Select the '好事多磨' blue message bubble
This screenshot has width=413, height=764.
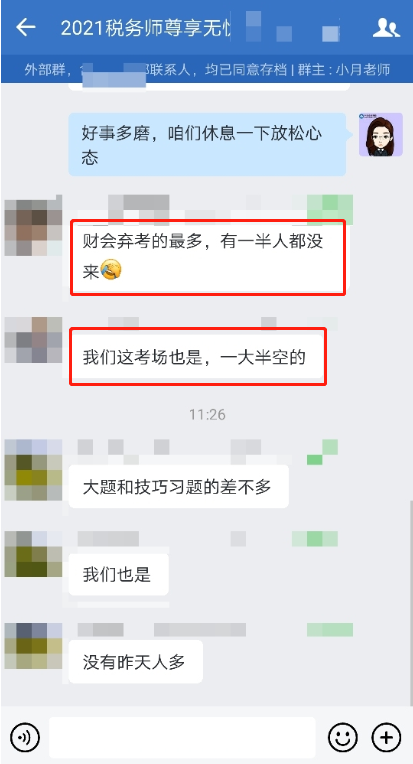click(x=207, y=144)
